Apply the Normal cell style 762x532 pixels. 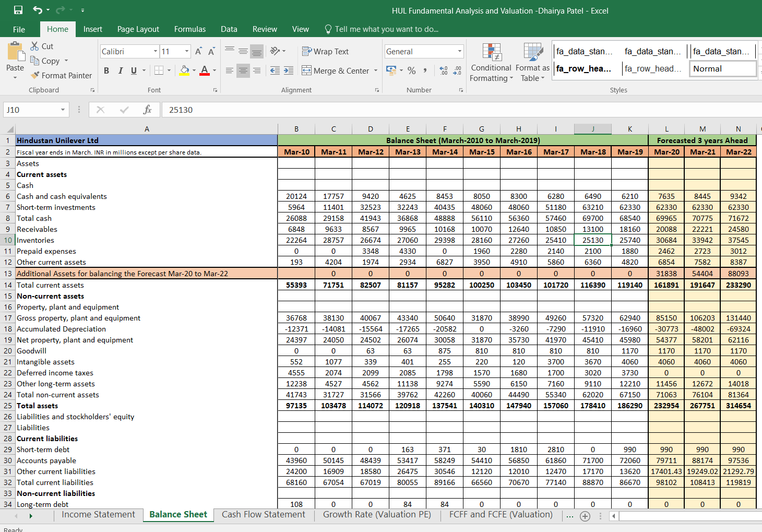coord(723,68)
